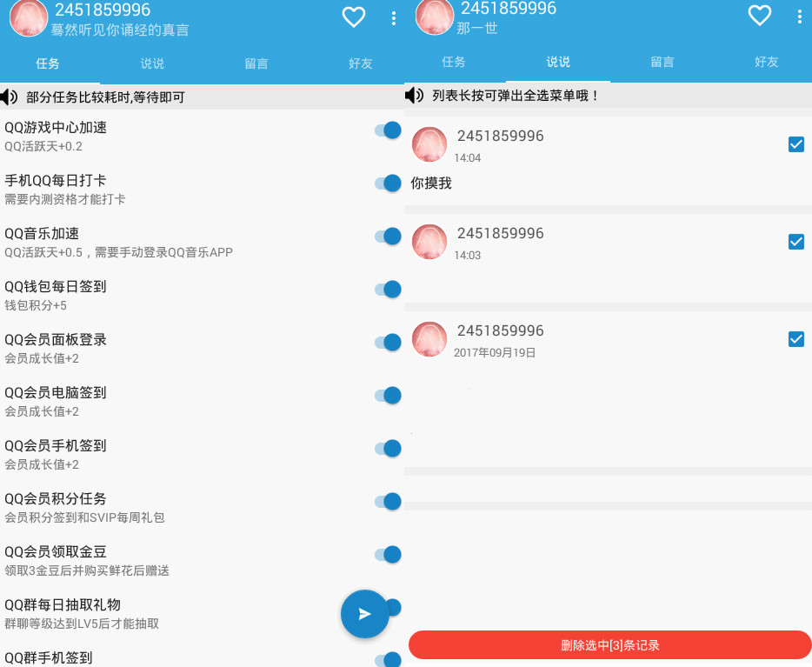
Task: Tap the blue send floating action button
Action: click(x=365, y=614)
